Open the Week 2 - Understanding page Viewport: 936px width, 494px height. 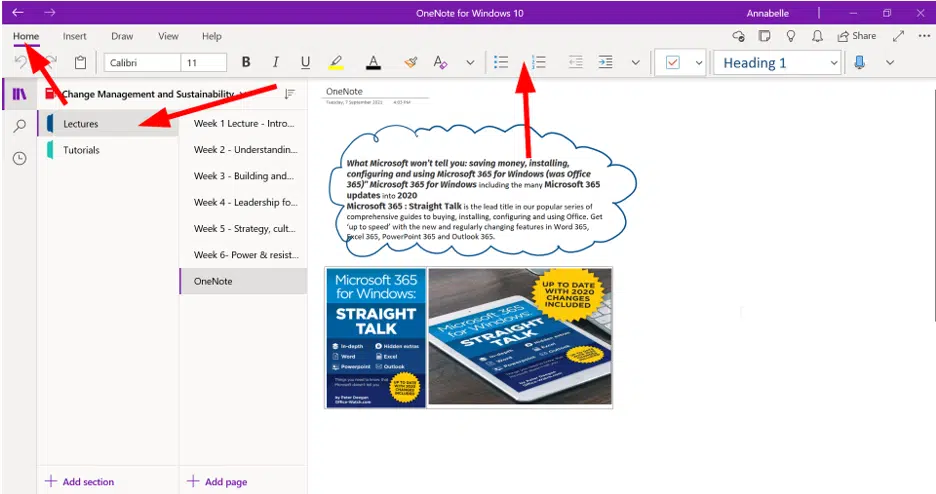(x=244, y=150)
